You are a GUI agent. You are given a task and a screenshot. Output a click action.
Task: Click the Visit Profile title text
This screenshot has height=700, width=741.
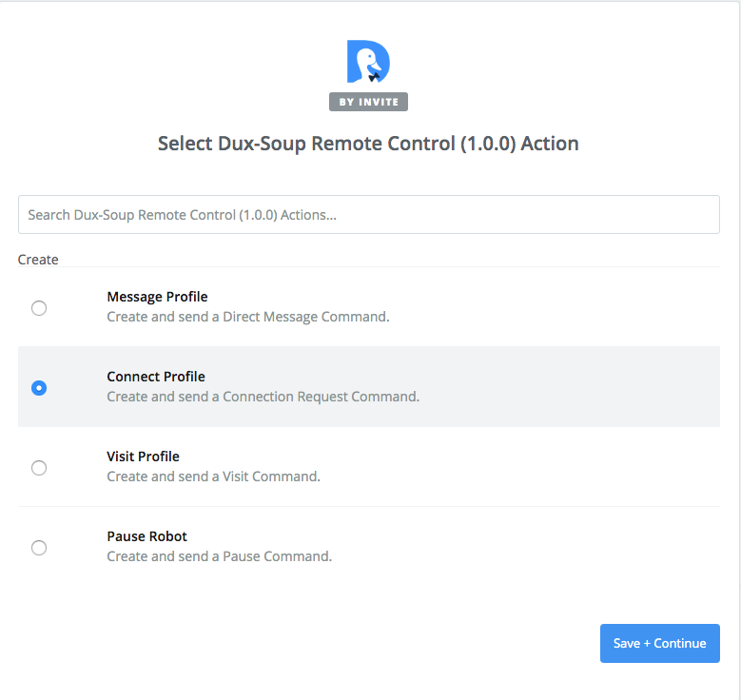click(144, 457)
